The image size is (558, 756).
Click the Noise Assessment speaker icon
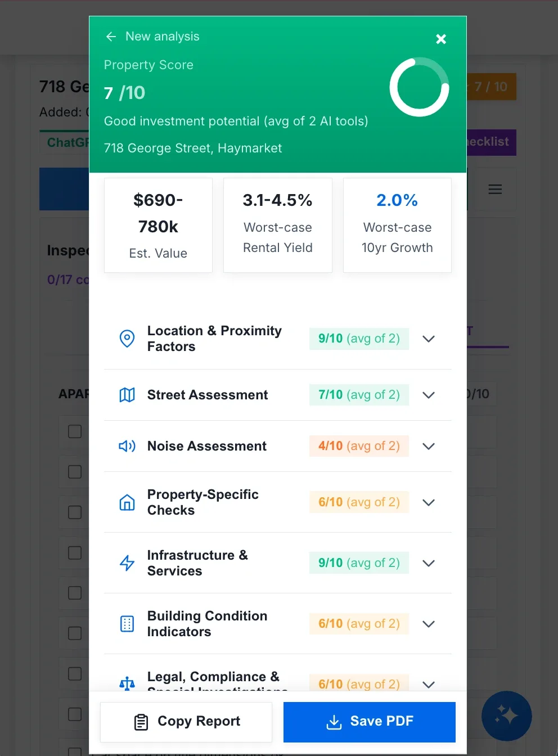127,446
